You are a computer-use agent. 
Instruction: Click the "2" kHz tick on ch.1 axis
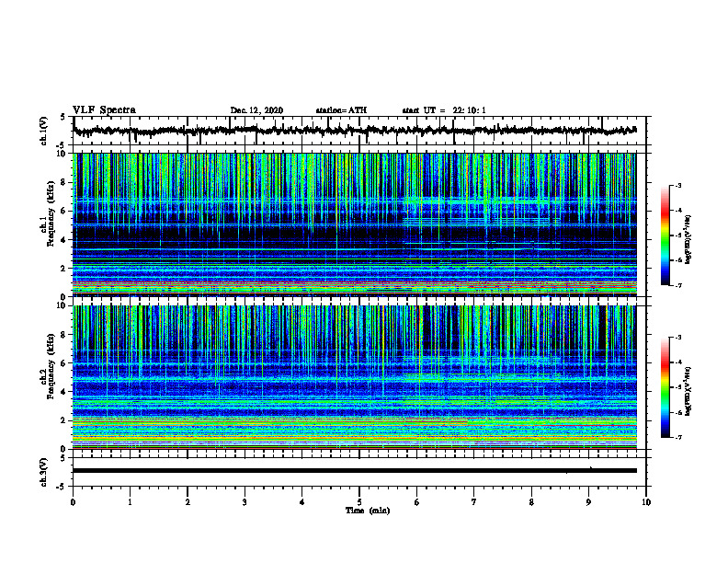point(64,268)
